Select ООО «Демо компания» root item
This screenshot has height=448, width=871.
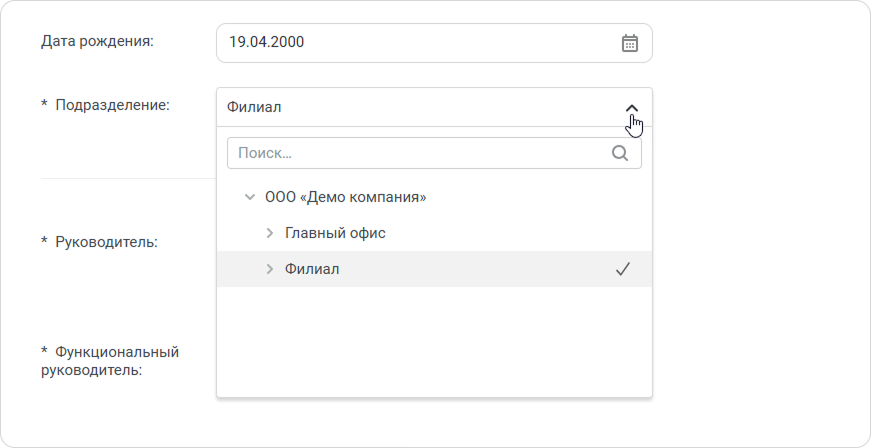coord(346,197)
